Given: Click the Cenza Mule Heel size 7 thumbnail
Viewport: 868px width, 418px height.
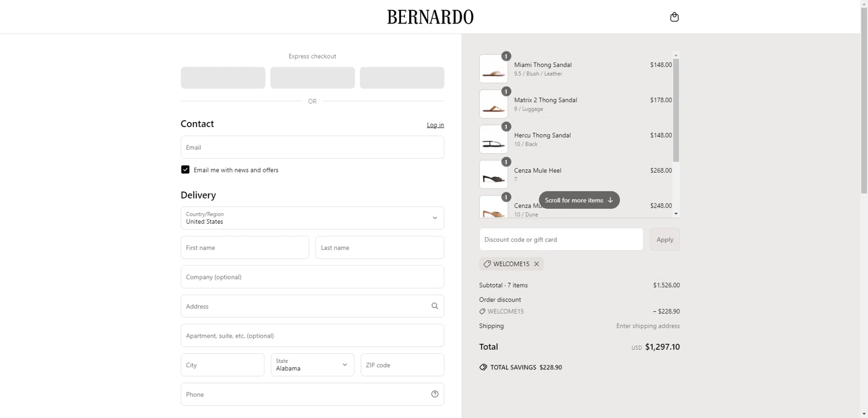Looking at the screenshot, I should tap(494, 175).
